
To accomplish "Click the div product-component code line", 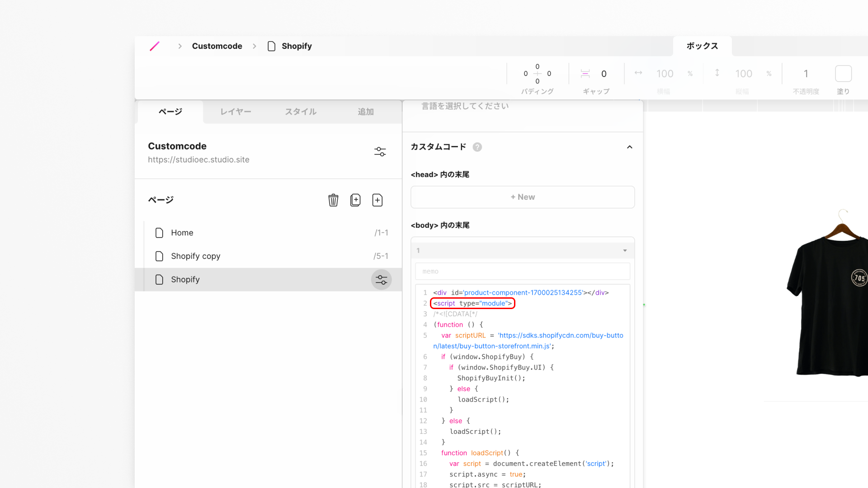I will 521,293.
